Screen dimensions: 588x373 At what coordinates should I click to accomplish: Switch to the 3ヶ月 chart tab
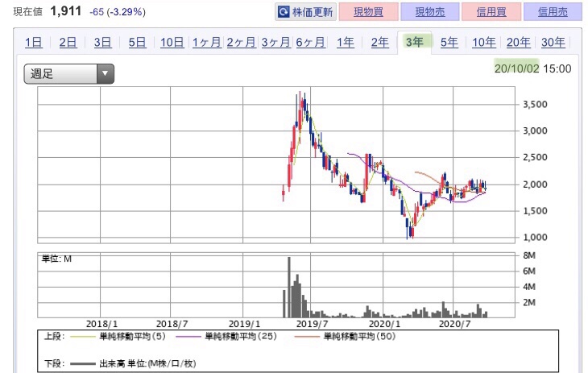(276, 42)
